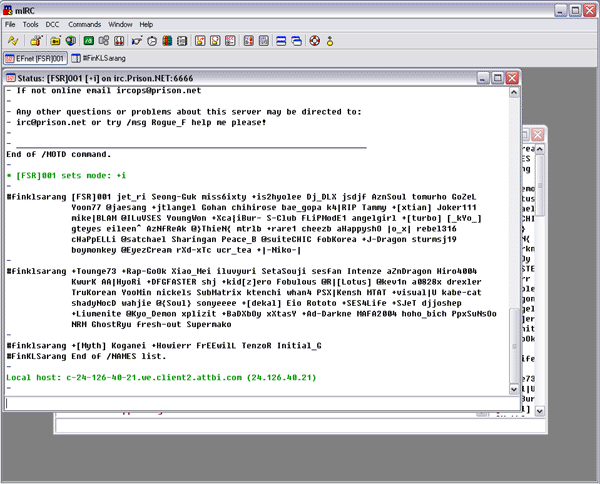Close the background #FinKLSarang channel window
Viewport: 600px width, 484px height.
point(538,135)
